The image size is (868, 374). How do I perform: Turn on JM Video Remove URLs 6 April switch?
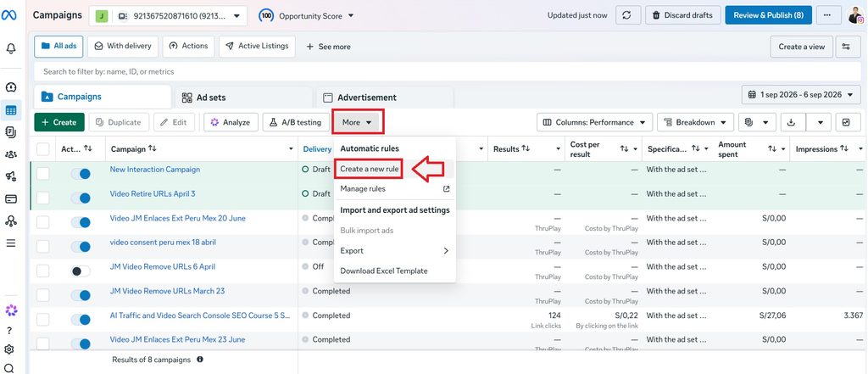81,271
